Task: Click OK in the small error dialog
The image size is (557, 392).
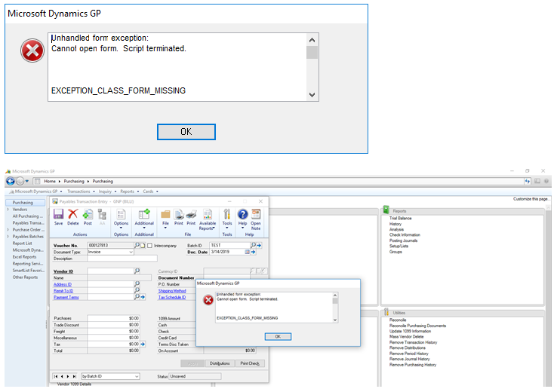Action: tap(278, 336)
